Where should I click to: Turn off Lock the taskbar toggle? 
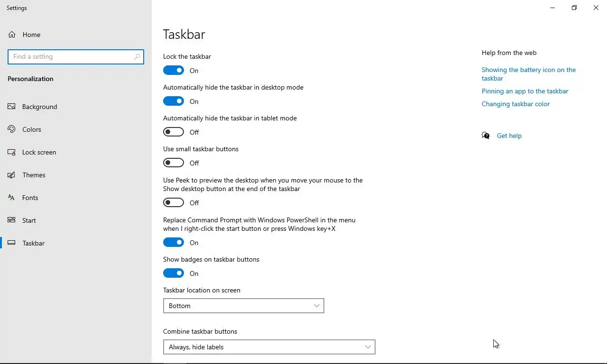pos(174,71)
